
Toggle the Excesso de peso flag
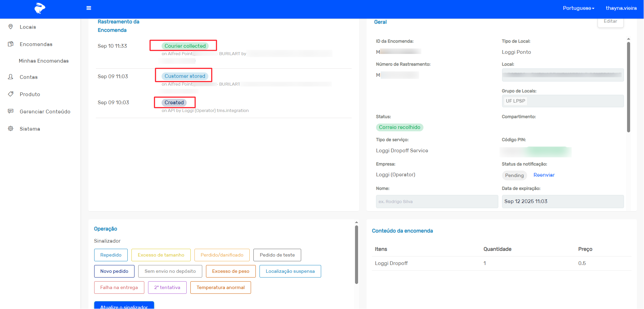pyautogui.click(x=231, y=271)
